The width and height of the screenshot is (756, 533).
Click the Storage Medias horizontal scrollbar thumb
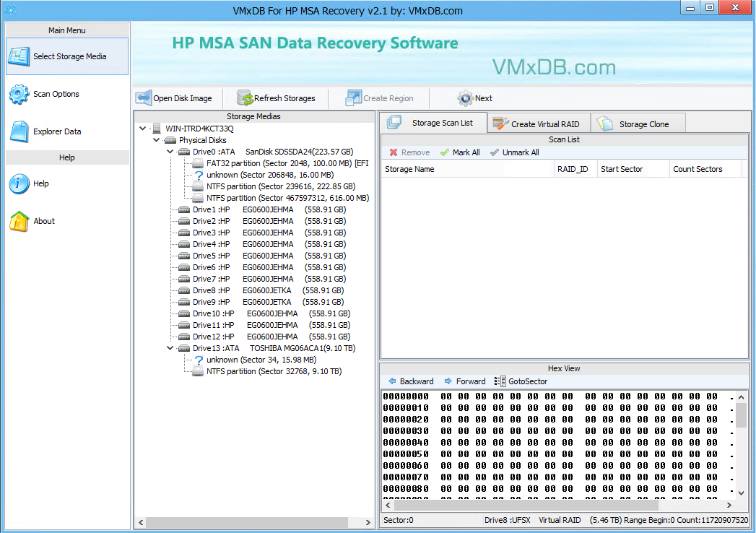(247, 522)
